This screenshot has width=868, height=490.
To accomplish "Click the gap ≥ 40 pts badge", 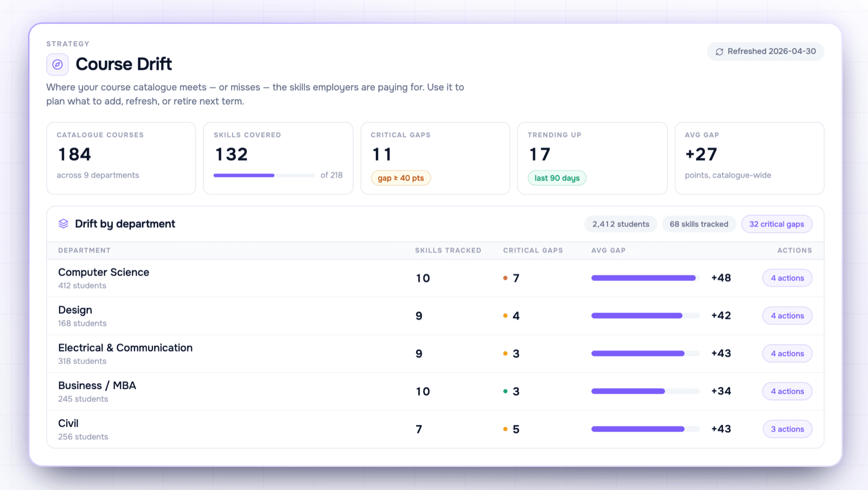I will [x=401, y=178].
